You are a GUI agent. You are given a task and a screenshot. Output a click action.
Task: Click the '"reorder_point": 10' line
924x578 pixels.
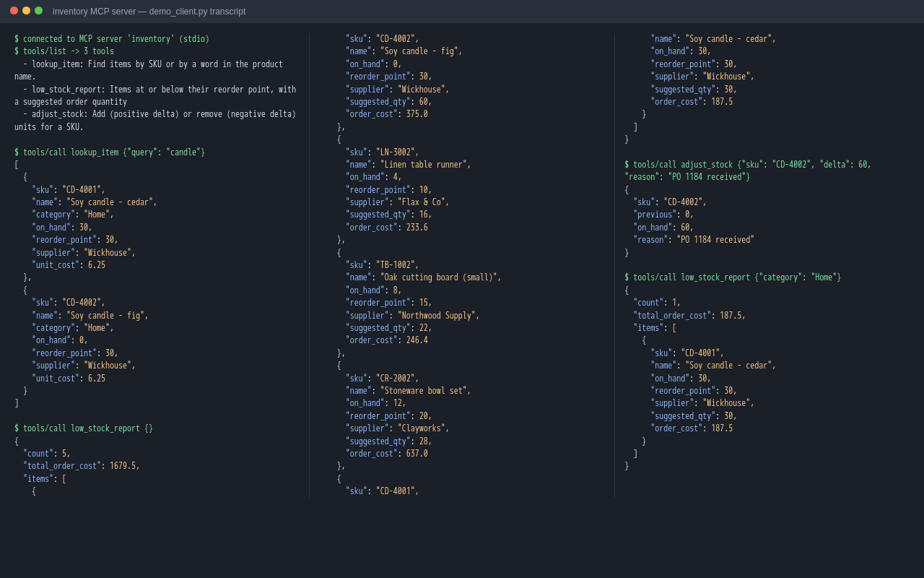tap(389, 190)
